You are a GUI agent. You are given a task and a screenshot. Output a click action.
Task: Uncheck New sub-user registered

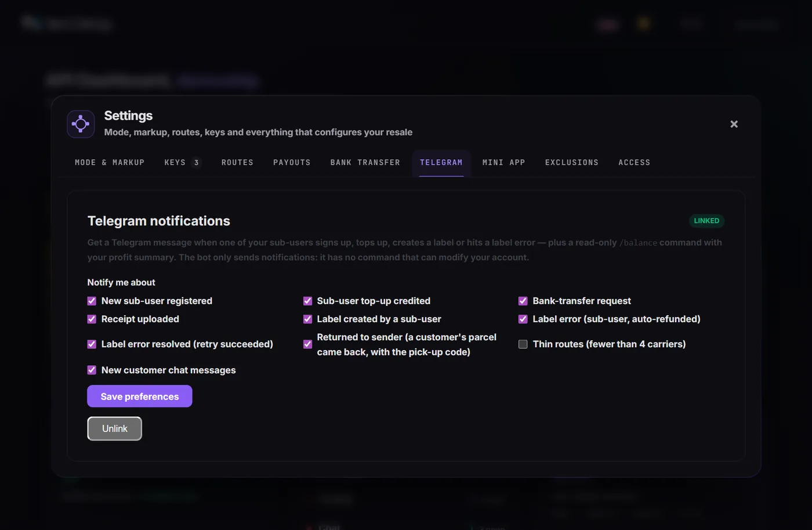coord(92,301)
